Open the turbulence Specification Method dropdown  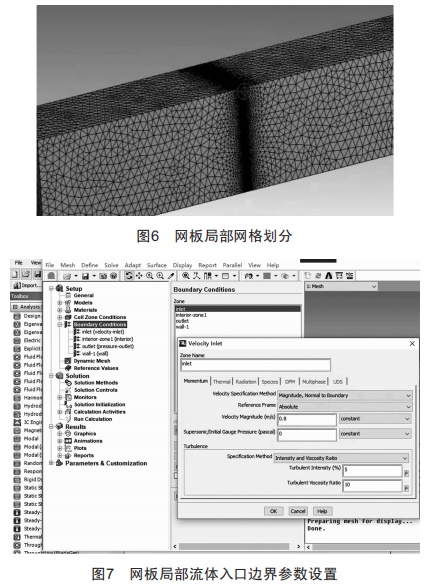(x=341, y=458)
